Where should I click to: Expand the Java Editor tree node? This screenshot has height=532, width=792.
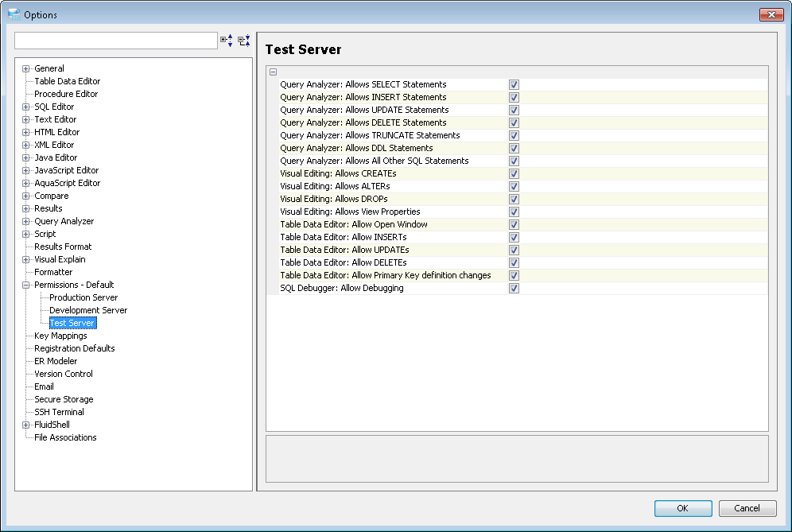click(x=25, y=157)
